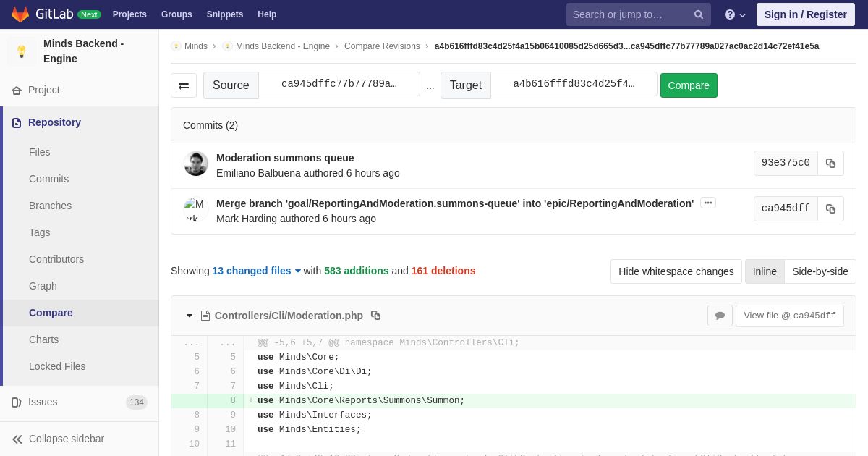The height and width of the screenshot is (456, 868).
Task: Toggle comments for Moderation.php file
Action: (720, 316)
